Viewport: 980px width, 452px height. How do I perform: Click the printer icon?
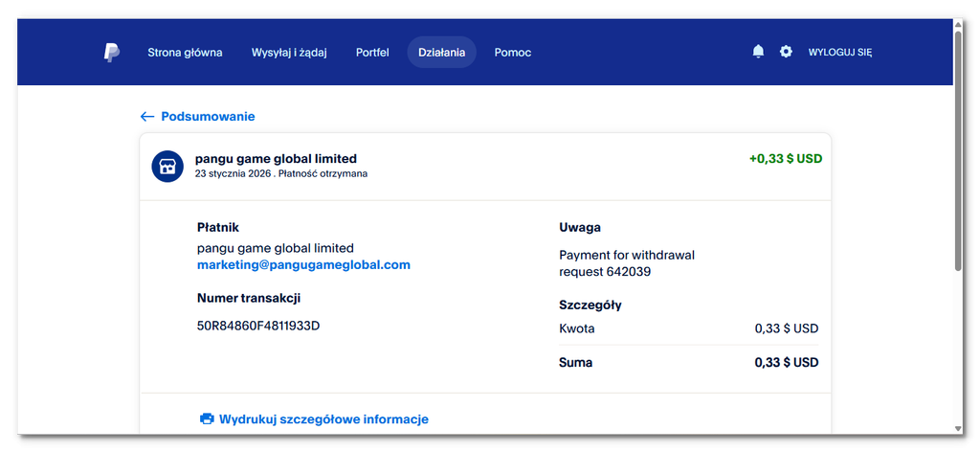(x=207, y=418)
